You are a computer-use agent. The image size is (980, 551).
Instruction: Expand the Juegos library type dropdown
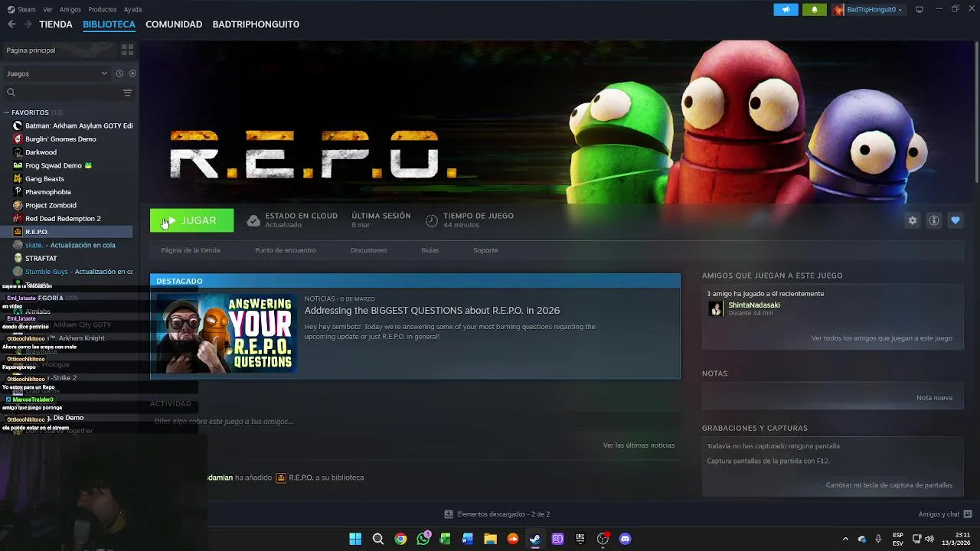[x=57, y=73]
